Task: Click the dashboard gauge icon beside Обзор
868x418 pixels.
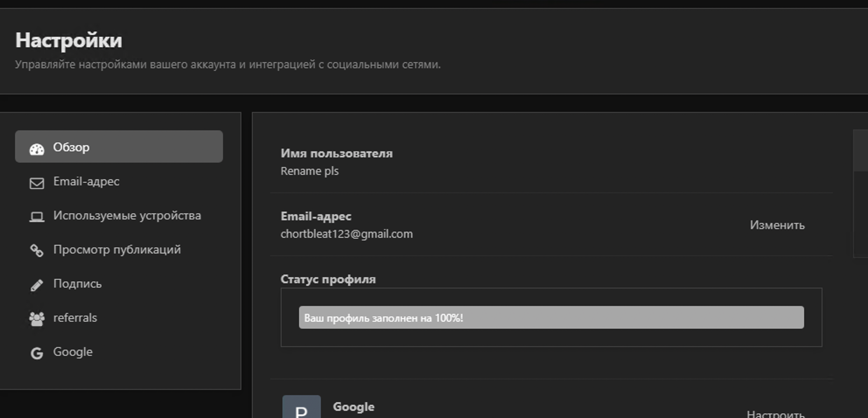Action: [37, 149]
